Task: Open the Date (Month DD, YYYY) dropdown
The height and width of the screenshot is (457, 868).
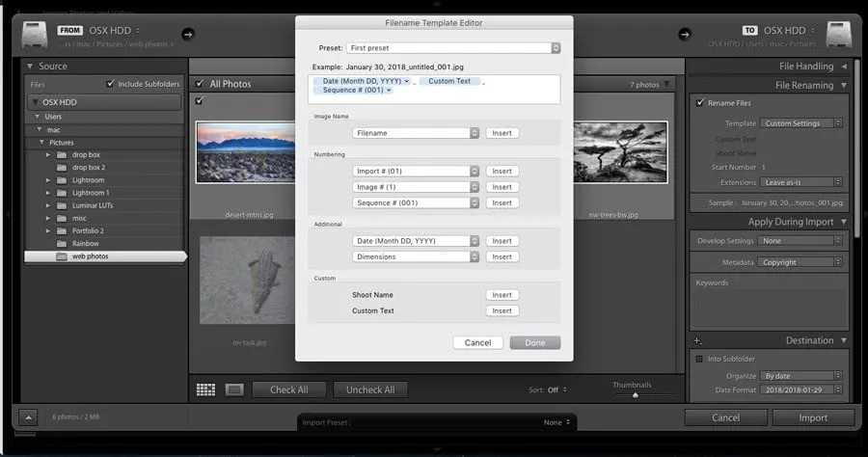Action: coord(416,241)
